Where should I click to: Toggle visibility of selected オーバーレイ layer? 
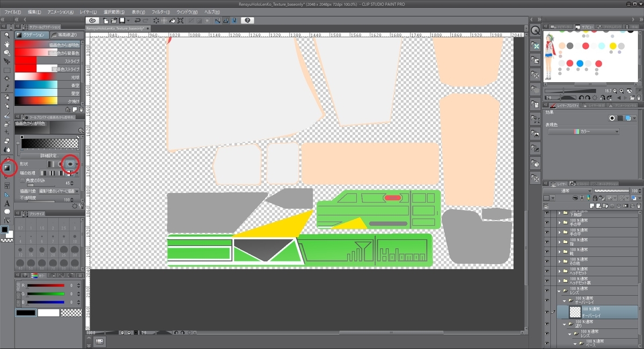547,311
